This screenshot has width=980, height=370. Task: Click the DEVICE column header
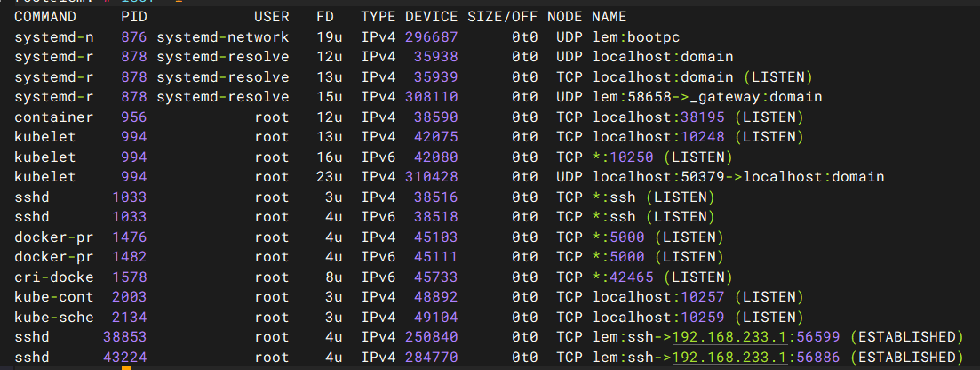click(x=431, y=17)
